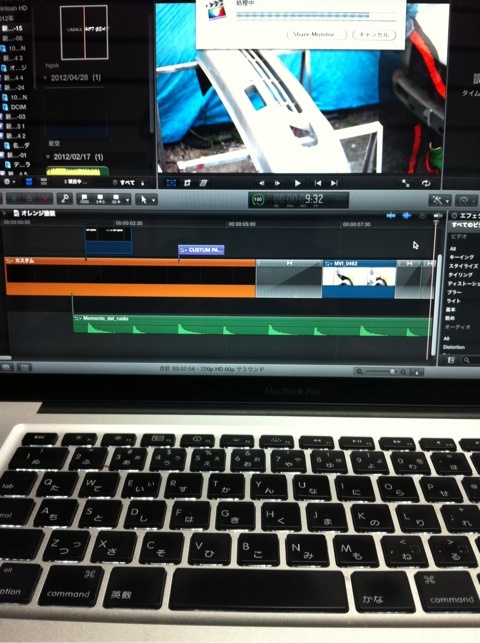Select the ブラー effects category
Screen dimensions: 480x643
click(455, 292)
